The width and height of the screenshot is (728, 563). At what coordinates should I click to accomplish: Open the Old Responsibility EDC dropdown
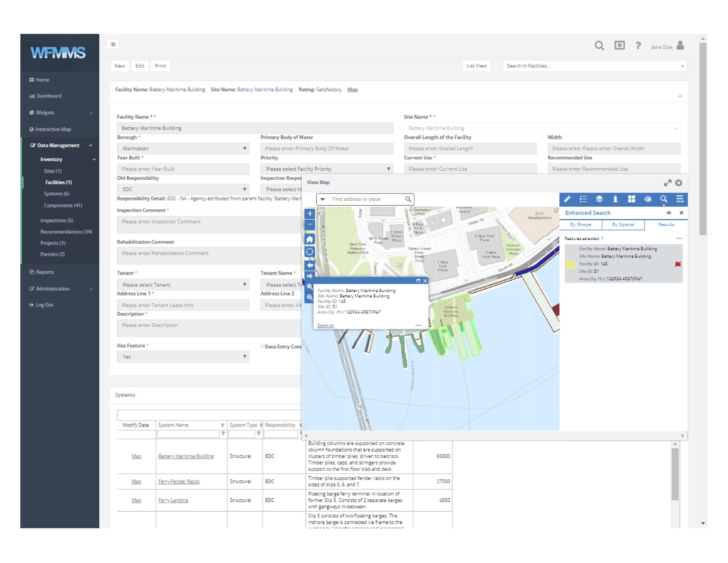pos(183,189)
